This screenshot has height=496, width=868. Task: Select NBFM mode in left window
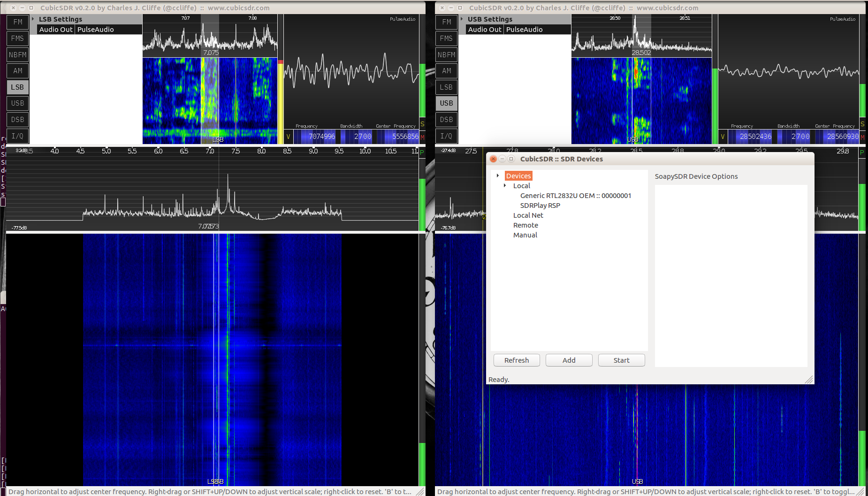coord(18,55)
